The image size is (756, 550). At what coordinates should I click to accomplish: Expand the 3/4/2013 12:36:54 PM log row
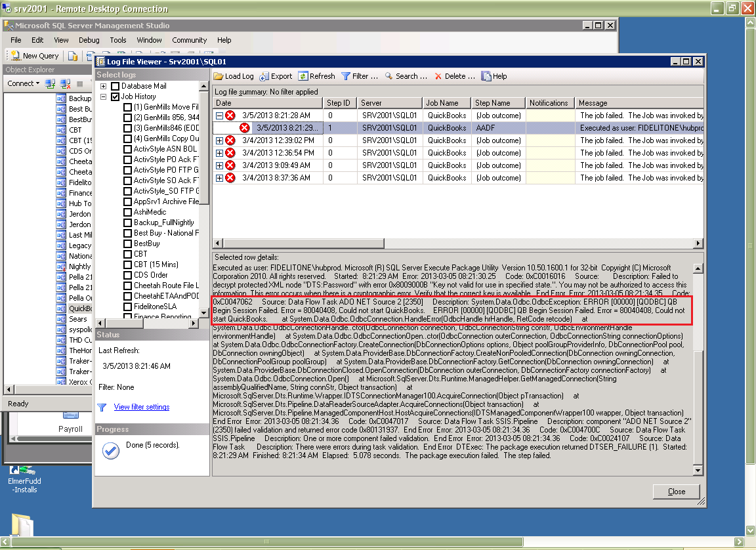click(x=219, y=154)
